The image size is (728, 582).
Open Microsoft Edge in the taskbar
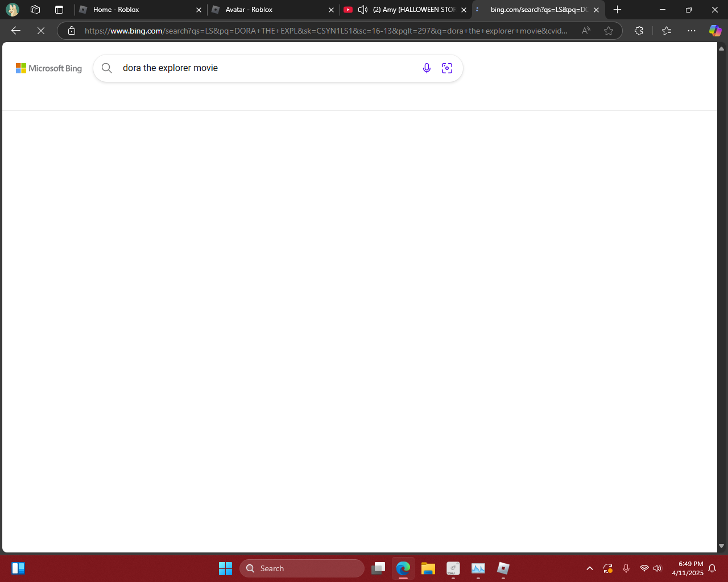[x=403, y=568]
